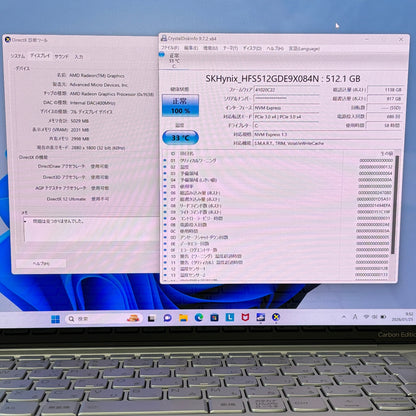
Task: Click the 33 °C temperature button
Action: pos(180,138)
